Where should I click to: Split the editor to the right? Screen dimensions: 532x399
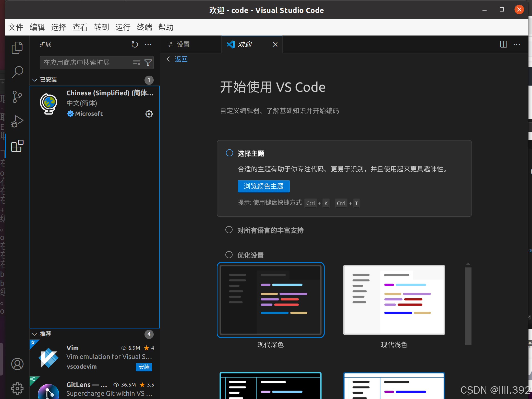(503, 44)
